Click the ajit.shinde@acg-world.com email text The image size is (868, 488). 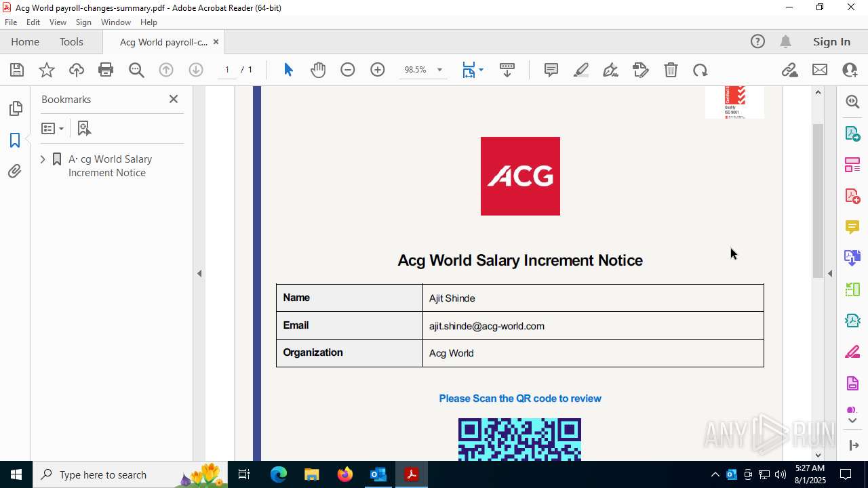[x=487, y=326]
